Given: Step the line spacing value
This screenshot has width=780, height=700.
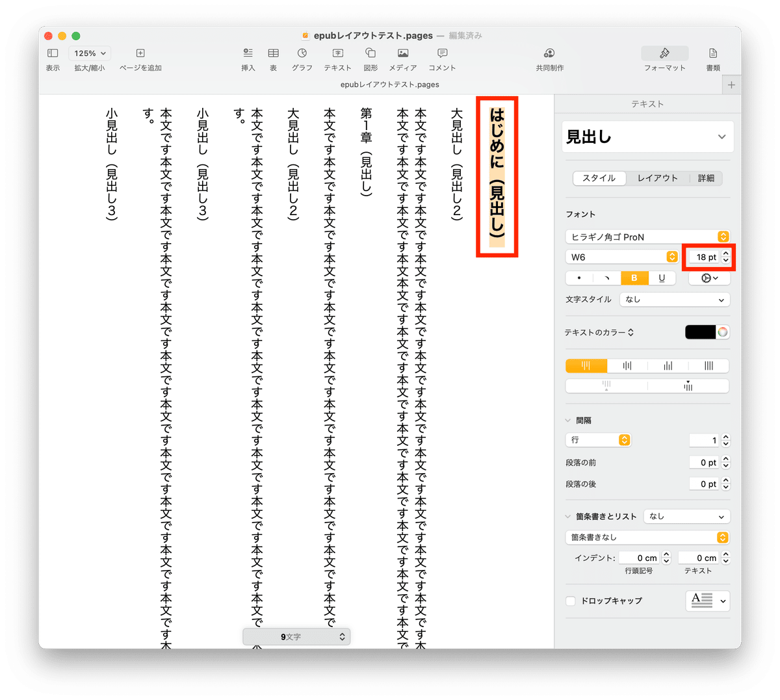Looking at the screenshot, I should point(726,440).
